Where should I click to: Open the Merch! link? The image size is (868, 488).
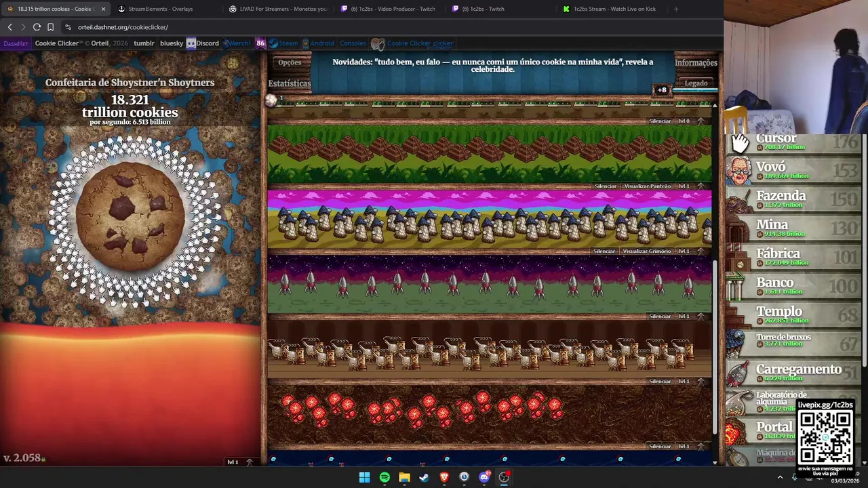click(x=237, y=43)
